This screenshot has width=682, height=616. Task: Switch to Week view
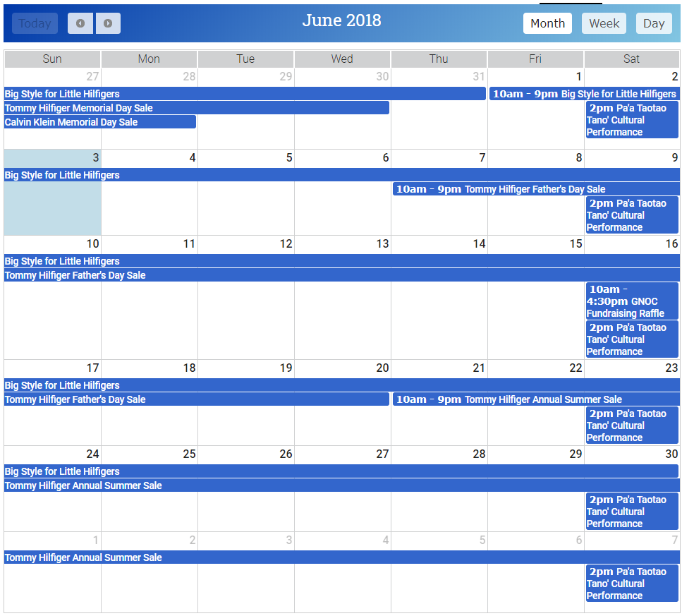(x=604, y=23)
